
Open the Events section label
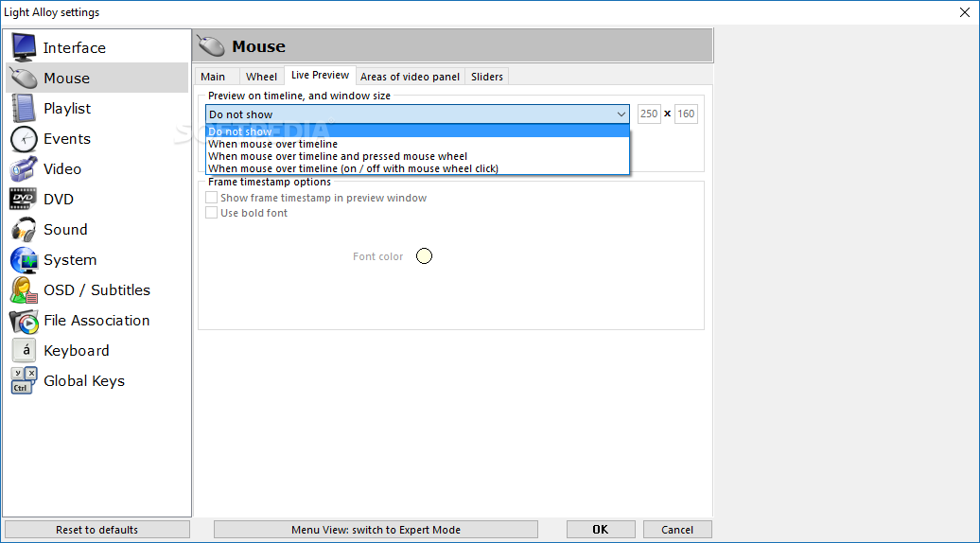(67, 139)
